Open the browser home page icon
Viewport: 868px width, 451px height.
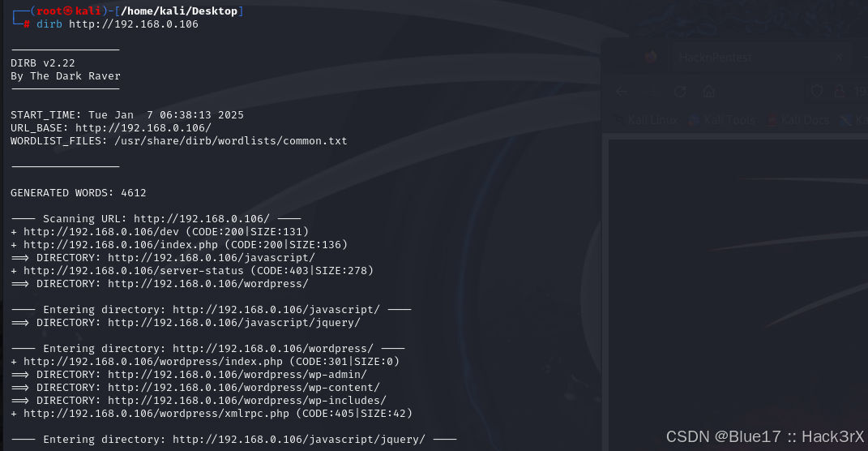[x=709, y=92]
